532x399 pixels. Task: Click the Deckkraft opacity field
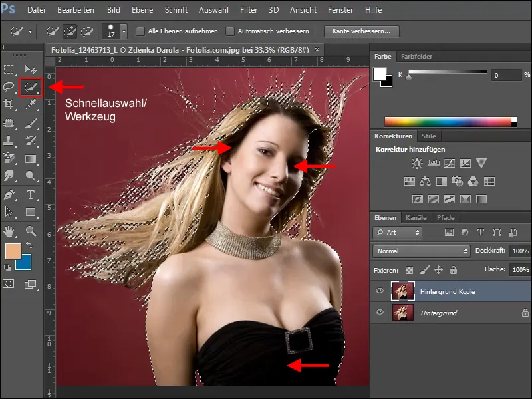pyautogui.click(x=521, y=251)
